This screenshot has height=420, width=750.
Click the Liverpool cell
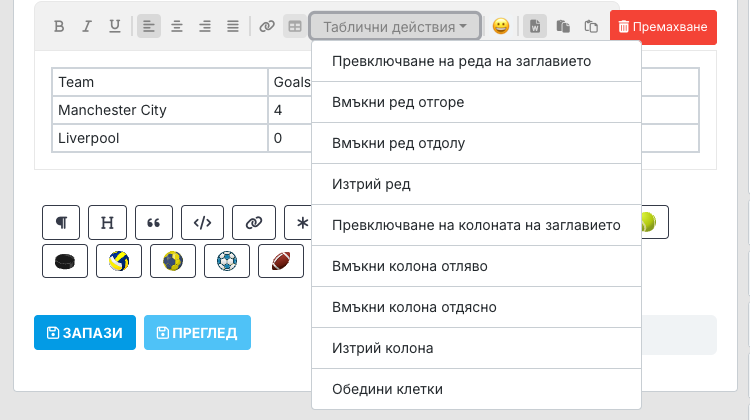160,138
